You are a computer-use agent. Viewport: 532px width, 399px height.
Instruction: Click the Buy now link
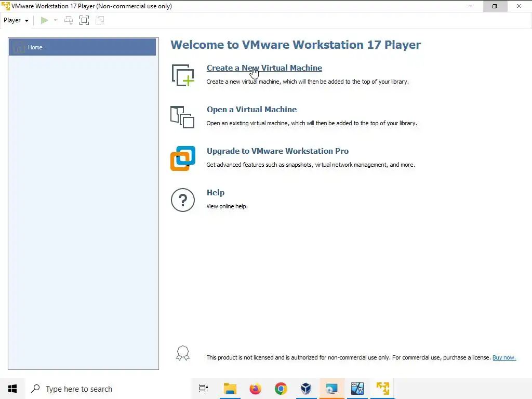coord(504,357)
